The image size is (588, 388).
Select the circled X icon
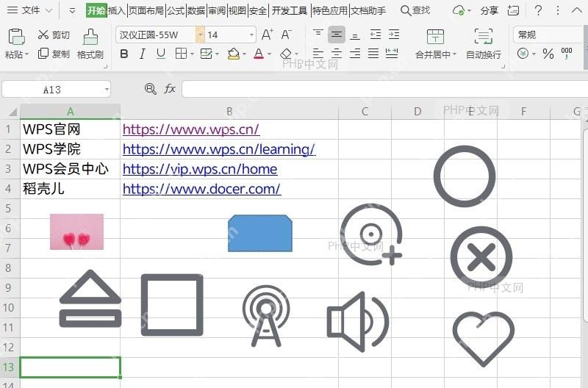(x=481, y=257)
